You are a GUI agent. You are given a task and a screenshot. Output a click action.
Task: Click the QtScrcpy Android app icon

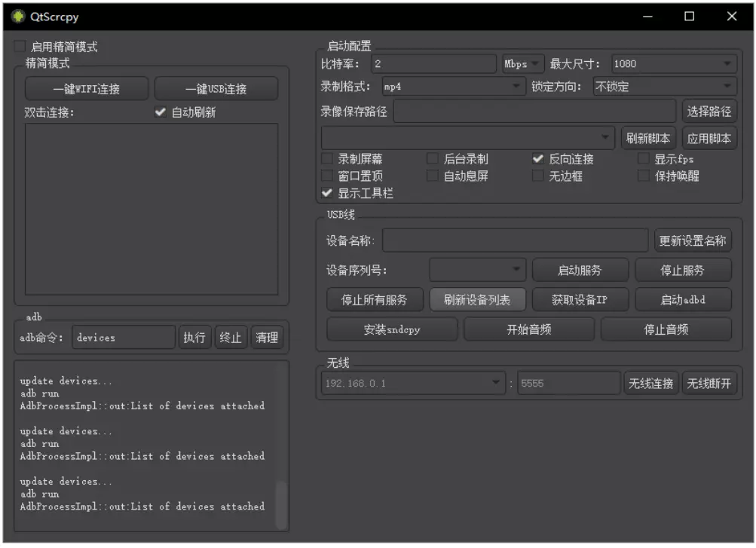(x=18, y=17)
